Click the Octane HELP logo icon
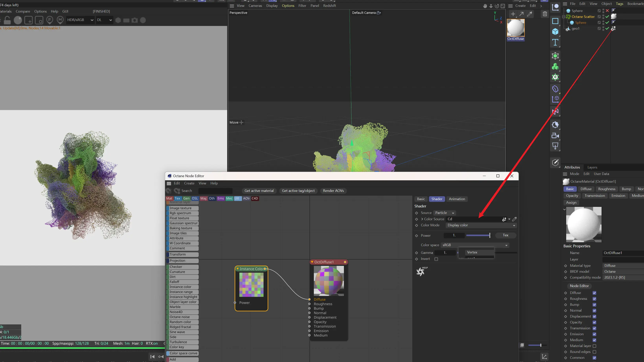This screenshot has height=362, width=644. pyautogui.click(x=422, y=271)
